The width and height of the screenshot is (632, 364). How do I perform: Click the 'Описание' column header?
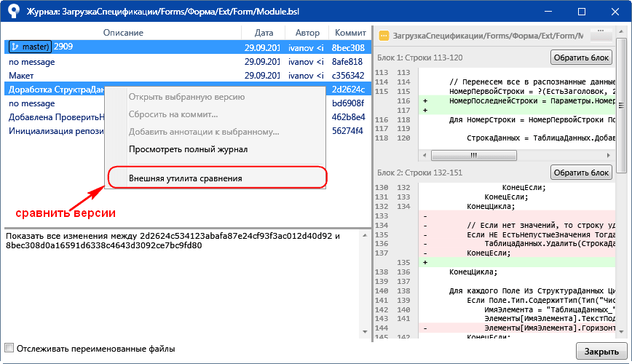tap(122, 33)
